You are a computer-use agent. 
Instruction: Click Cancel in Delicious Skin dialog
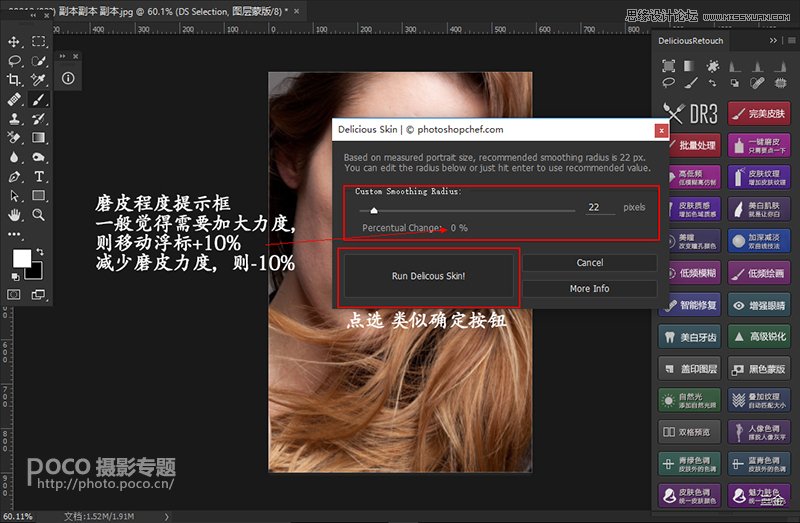point(590,263)
